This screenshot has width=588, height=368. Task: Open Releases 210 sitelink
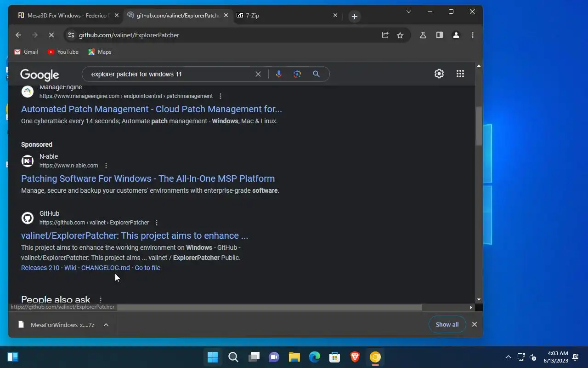click(40, 268)
